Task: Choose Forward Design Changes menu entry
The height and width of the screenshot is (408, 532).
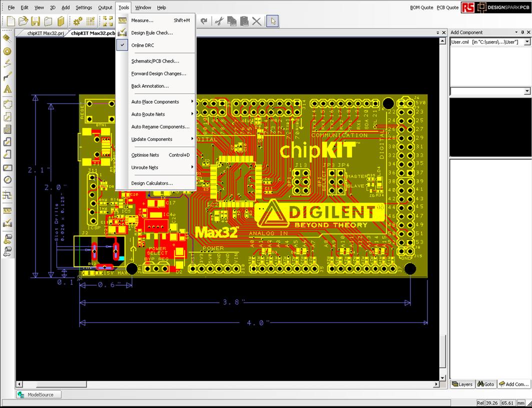Action: (x=156, y=73)
